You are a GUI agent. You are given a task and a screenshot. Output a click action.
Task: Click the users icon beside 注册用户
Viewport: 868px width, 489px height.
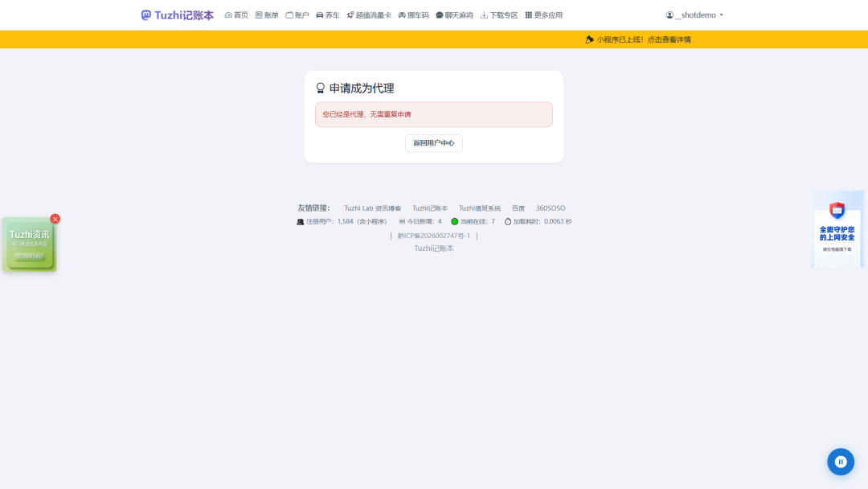[300, 221]
